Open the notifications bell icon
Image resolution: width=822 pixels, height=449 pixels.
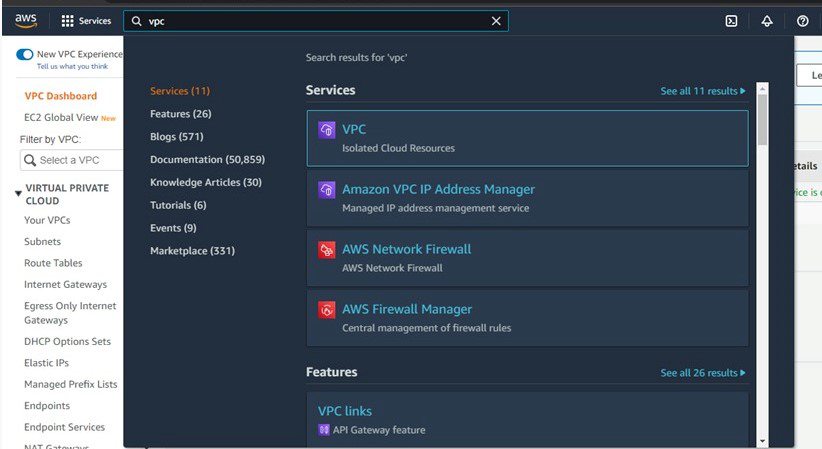pyautogui.click(x=767, y=21)
